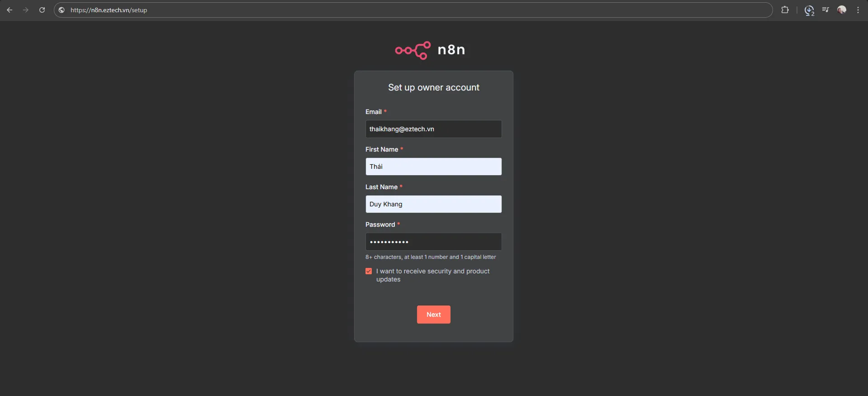Focus the Password input field
Viewport: 868px width, 396px height.
click(x=433, y=242)
